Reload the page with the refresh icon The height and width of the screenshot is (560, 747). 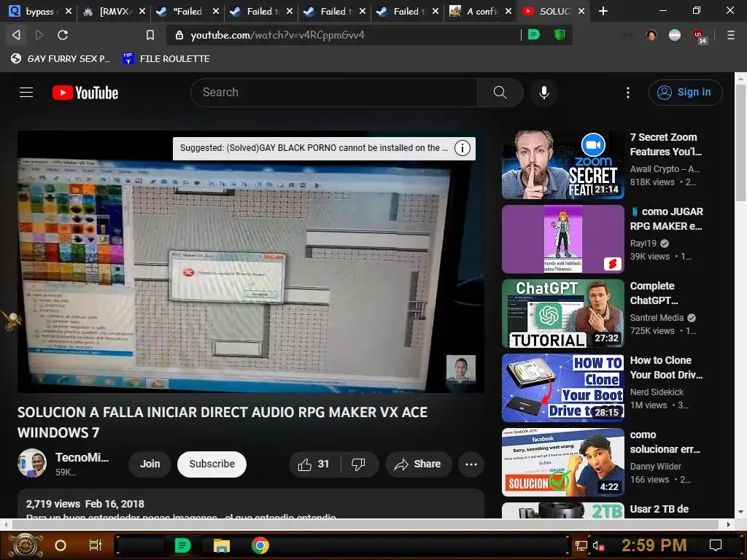(63, 35)
